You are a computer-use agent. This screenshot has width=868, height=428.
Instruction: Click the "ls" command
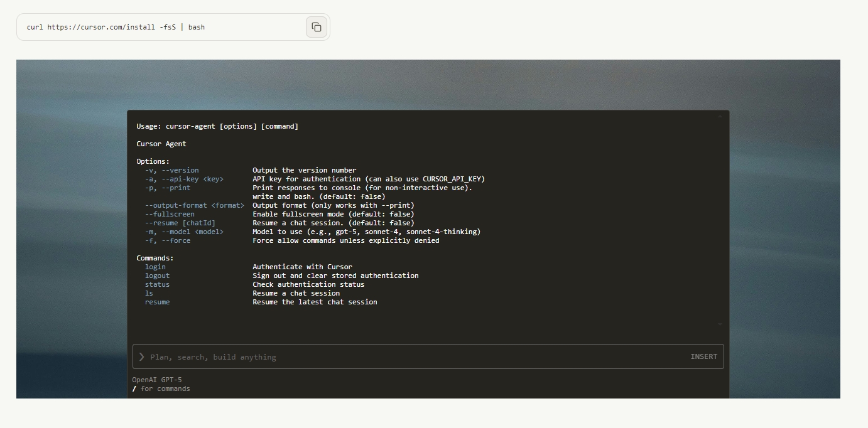click(x=149, y=293)
